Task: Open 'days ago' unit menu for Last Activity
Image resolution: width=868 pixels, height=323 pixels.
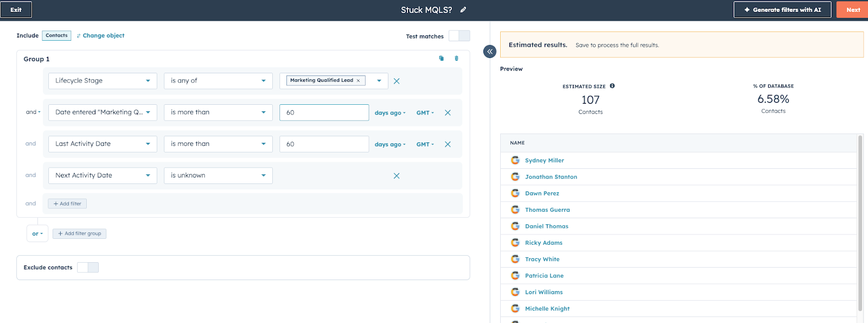Action: coord(390,144)
